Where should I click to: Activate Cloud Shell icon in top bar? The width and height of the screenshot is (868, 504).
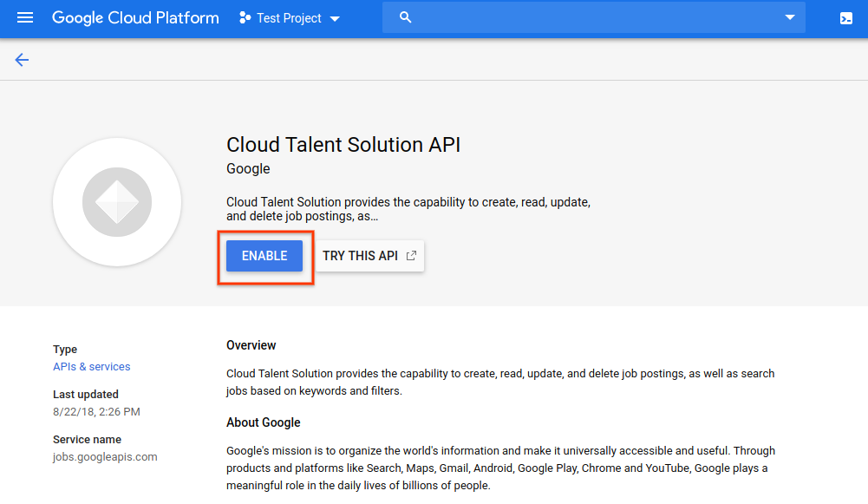pos(846,18)
